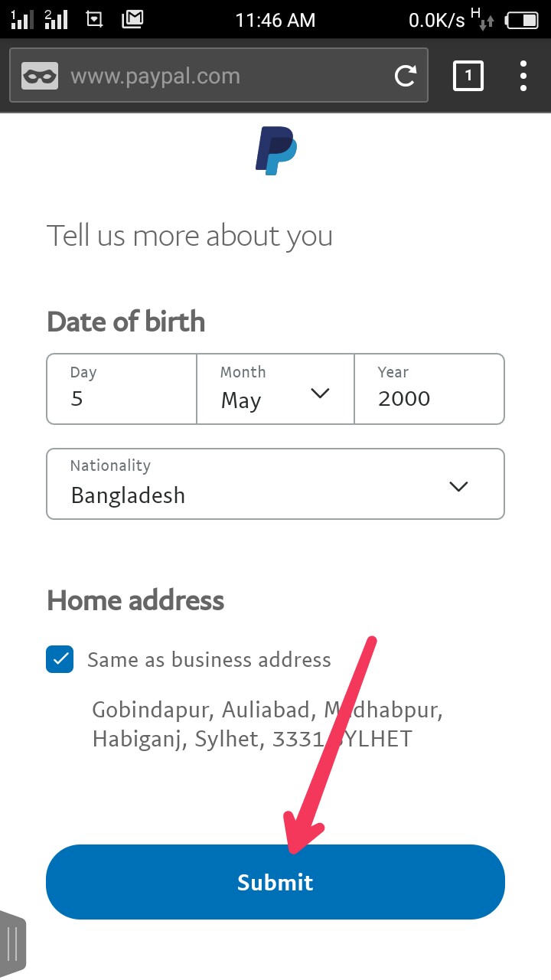This screenshot has height=980, width=551.
Task: Reload the page with the refresh icon
Action: pos(405,76)
